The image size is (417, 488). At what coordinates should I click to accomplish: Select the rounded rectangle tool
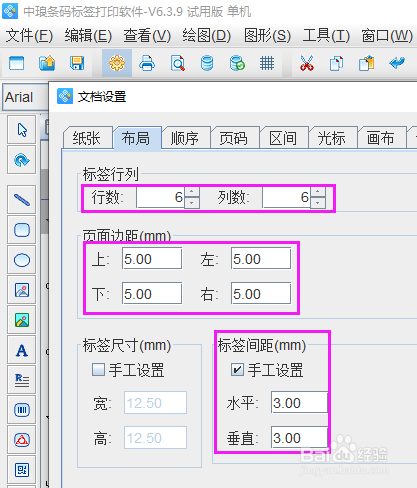click(x=22, y=230)
